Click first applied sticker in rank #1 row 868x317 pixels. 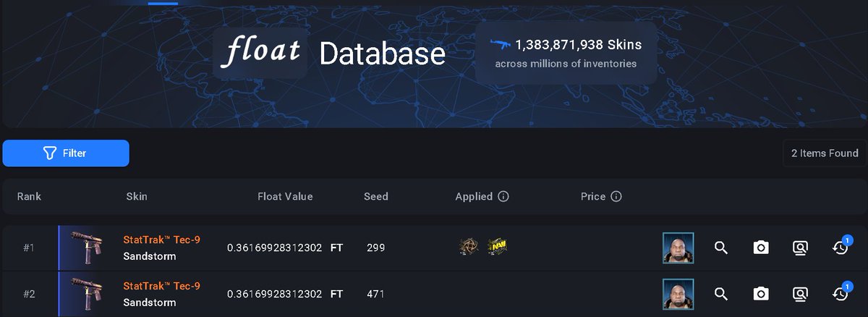pyautogui.click(x=469, y=248)
